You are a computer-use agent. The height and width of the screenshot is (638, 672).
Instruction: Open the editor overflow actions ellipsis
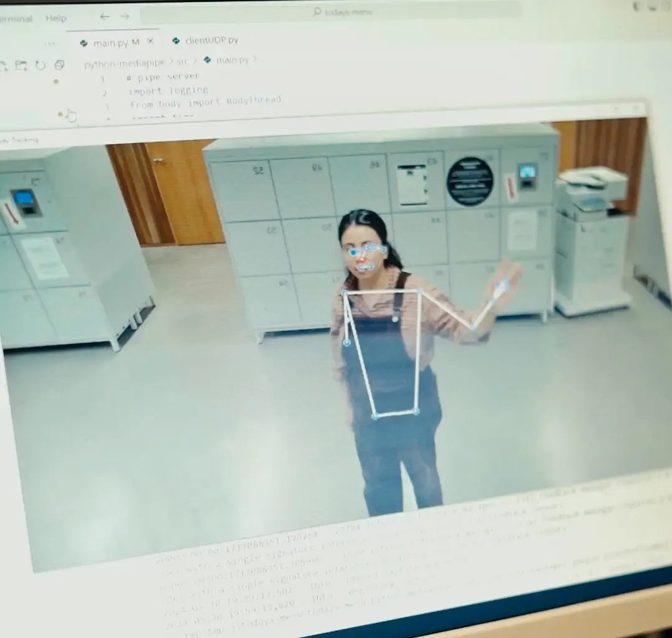(49, 42)
